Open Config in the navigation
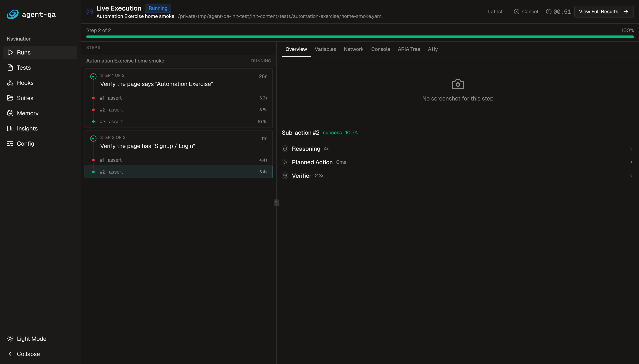Screen dimensions: 639x364 point(40,144)
